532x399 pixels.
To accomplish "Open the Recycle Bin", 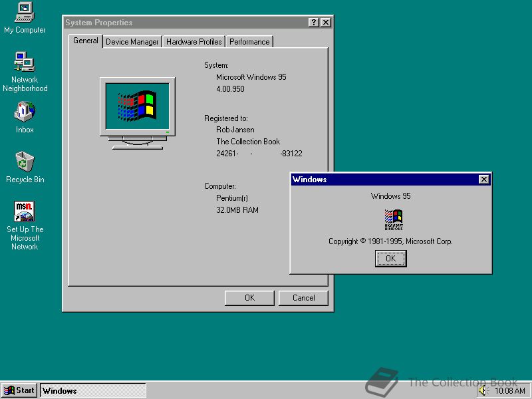I will pos(24,162).
